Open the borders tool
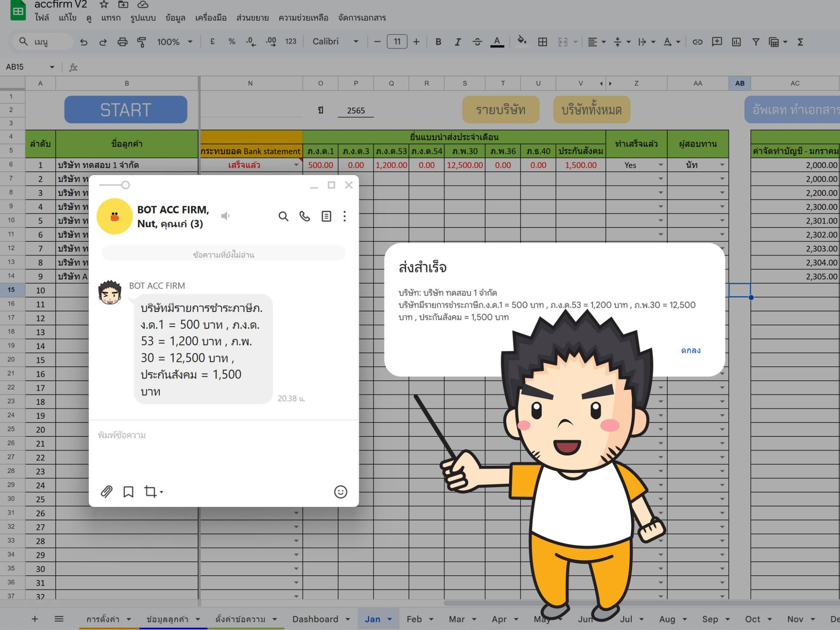The width and height of the screenshot is (840, 630). (542, 42)
